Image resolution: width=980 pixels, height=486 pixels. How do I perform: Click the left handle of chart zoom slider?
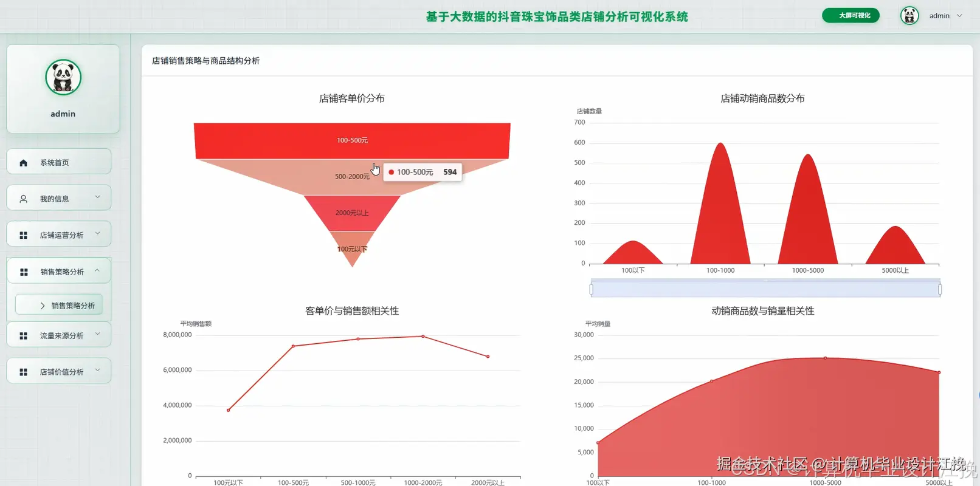(592, 290)
